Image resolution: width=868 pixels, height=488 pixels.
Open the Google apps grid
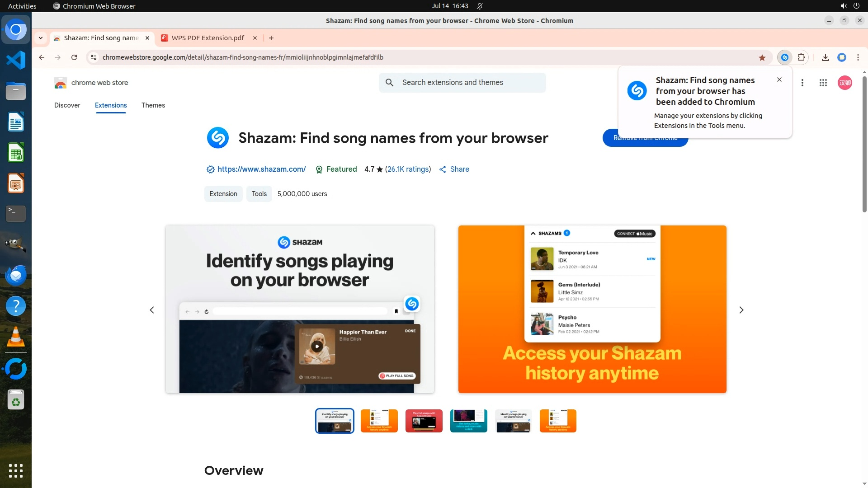pyautogui.click(x=823, y=83)
